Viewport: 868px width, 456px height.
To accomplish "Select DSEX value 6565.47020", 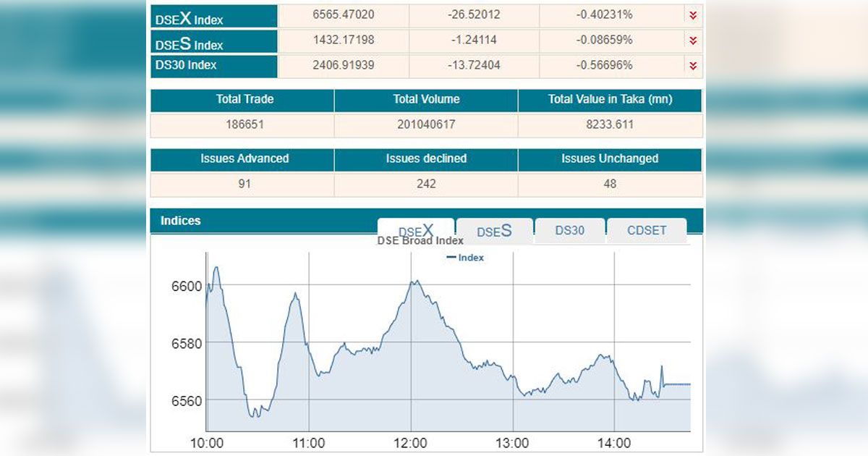I will pos(344,14).
